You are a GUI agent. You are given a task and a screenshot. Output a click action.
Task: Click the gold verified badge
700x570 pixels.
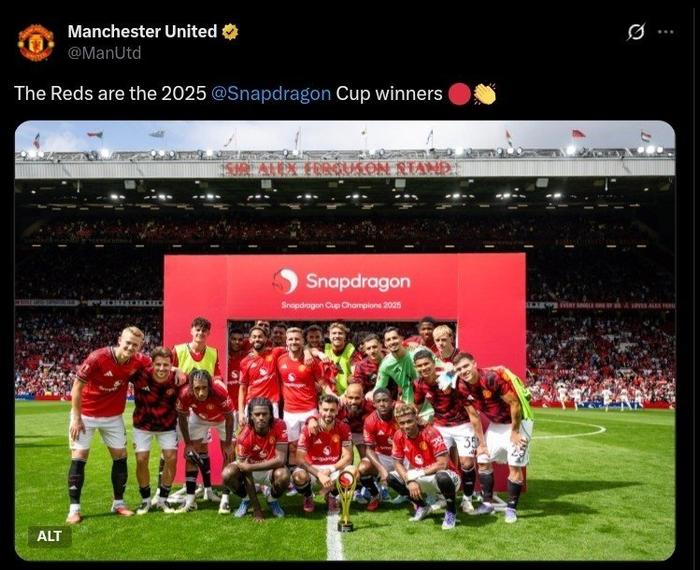pos(230,32)
